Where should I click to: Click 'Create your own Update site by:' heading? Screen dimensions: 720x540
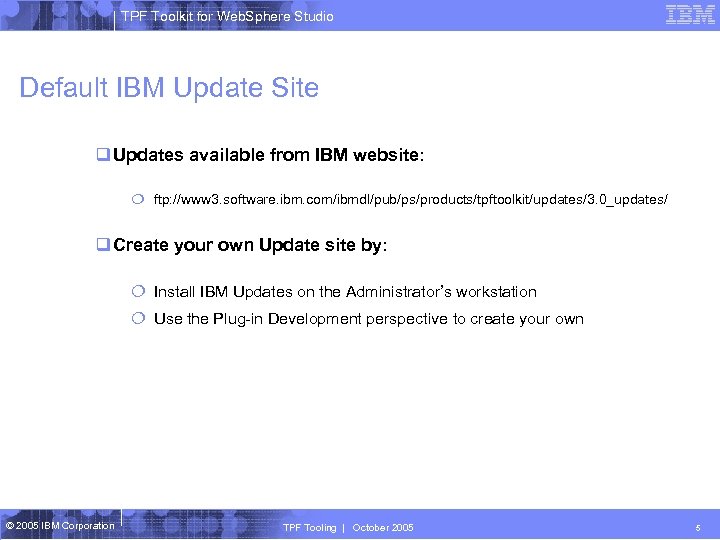click(x=250, y=245)
